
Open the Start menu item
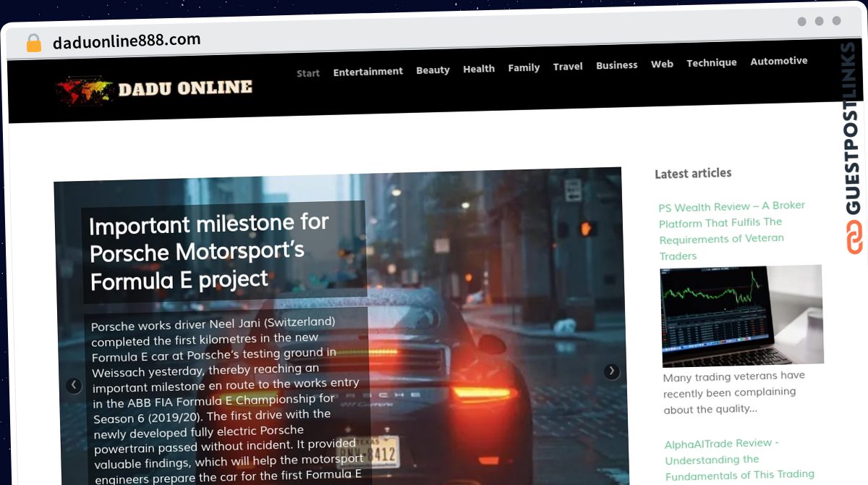pos(308,73)
